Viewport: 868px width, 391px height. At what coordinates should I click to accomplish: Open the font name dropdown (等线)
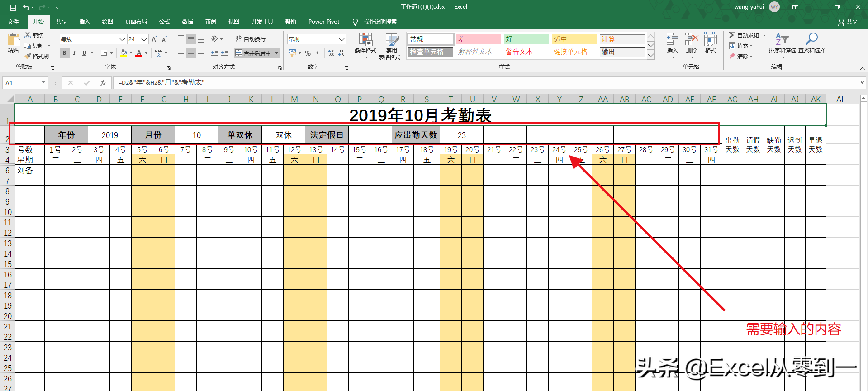pyautogui.click(x=122, y=39)
